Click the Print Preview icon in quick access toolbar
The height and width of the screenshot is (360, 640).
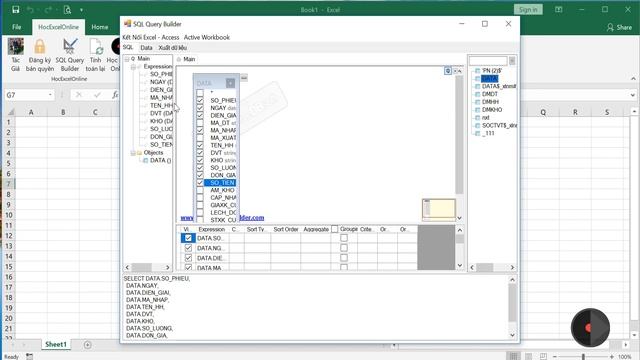(67, 9)
